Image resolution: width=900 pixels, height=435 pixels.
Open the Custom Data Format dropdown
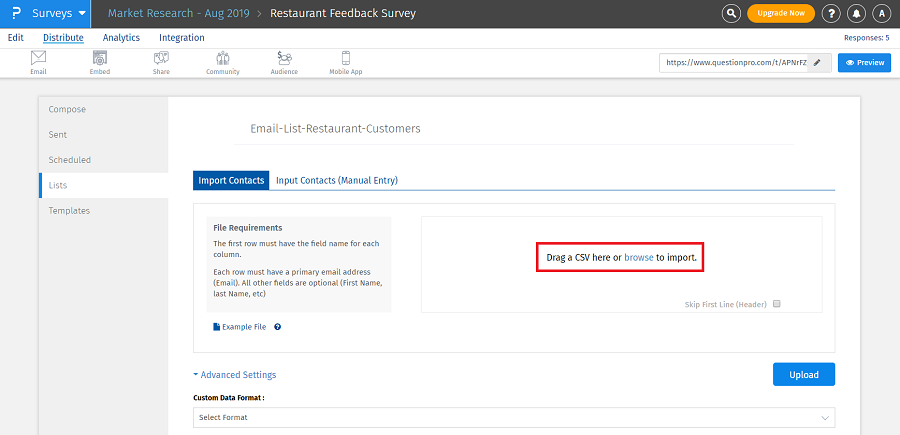pos(514,417)
